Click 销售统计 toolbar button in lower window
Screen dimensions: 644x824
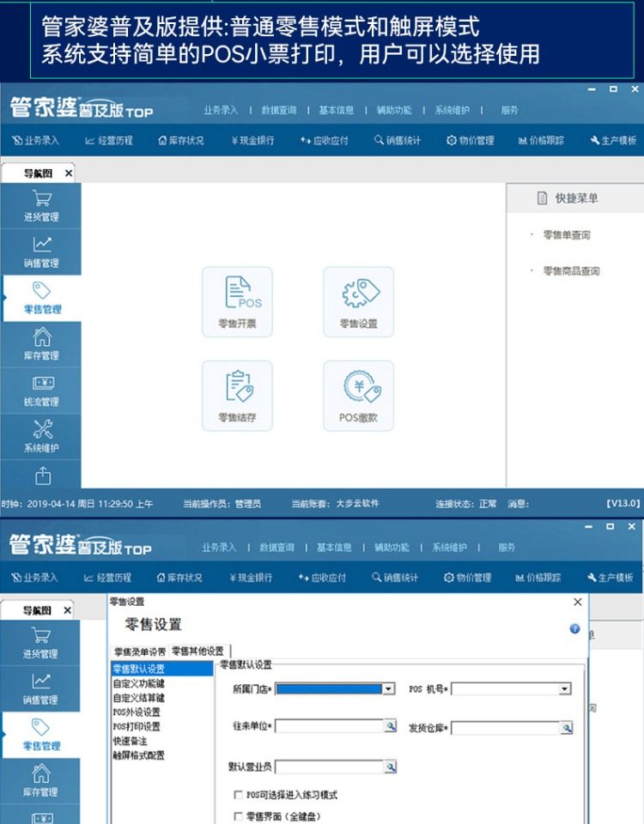395,578
